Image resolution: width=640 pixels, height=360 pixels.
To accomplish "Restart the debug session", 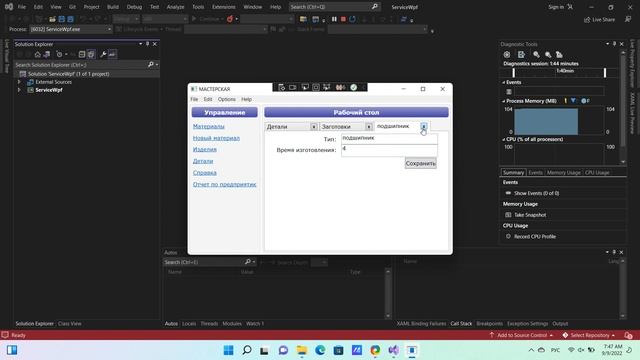I will click(x=352, y=19).
